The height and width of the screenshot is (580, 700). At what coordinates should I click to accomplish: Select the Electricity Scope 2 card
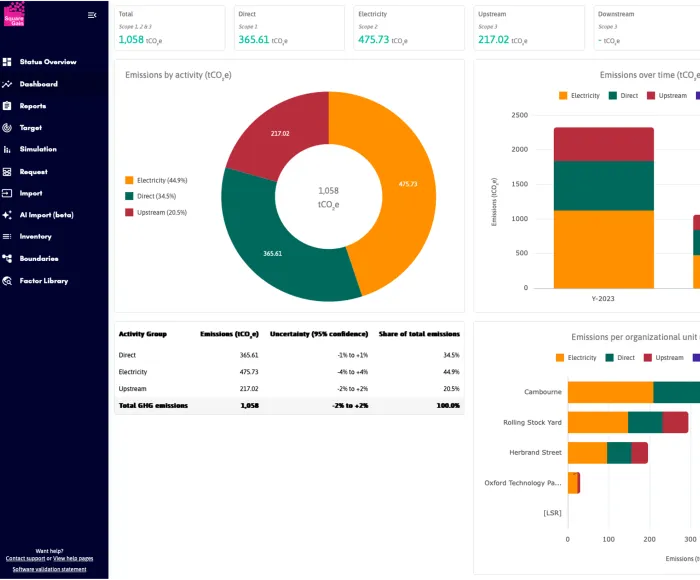click(x=409, y=28)
